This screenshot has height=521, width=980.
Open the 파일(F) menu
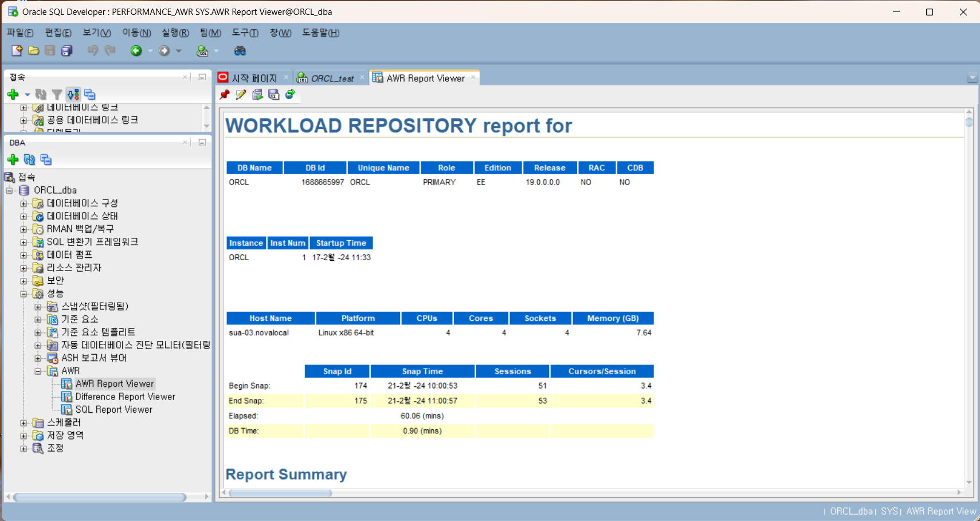(20, 33)
